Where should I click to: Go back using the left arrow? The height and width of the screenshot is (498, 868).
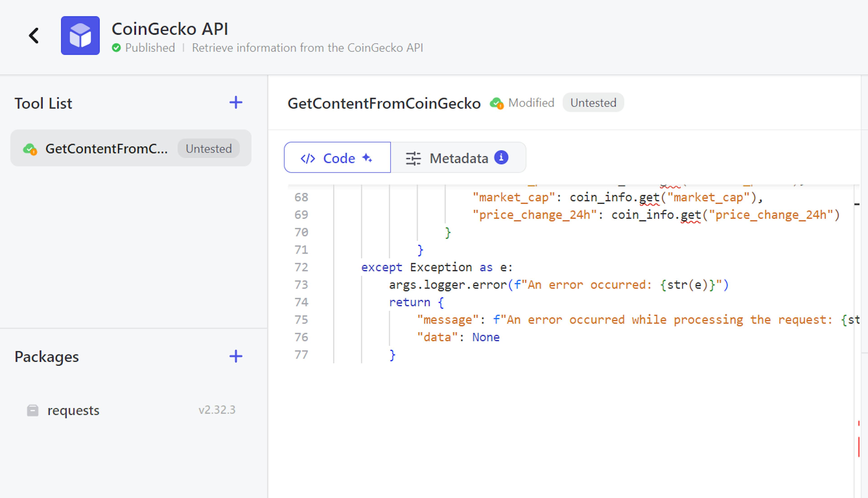click(34, 36)
